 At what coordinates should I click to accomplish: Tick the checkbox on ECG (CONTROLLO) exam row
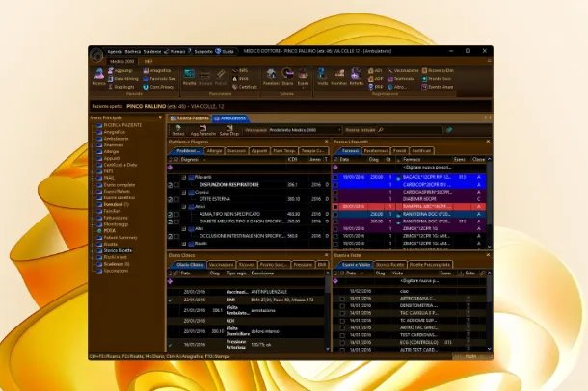342,342
